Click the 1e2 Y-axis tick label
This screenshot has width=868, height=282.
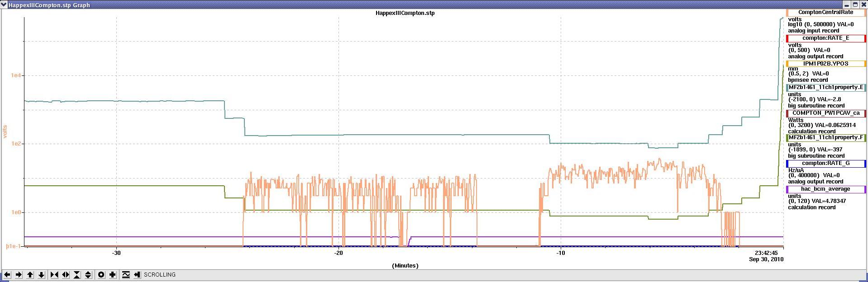click(16, 144)
